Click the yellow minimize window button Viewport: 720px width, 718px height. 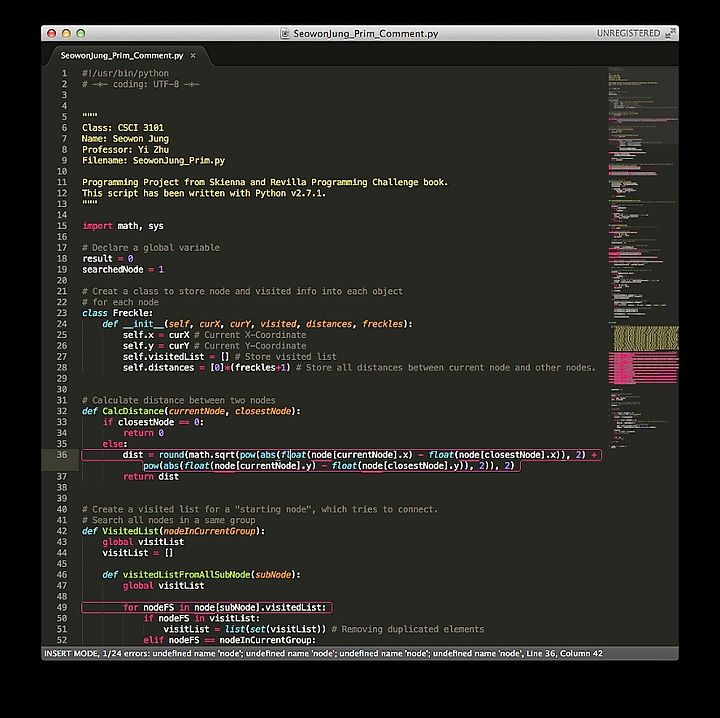tap(66, 34)
